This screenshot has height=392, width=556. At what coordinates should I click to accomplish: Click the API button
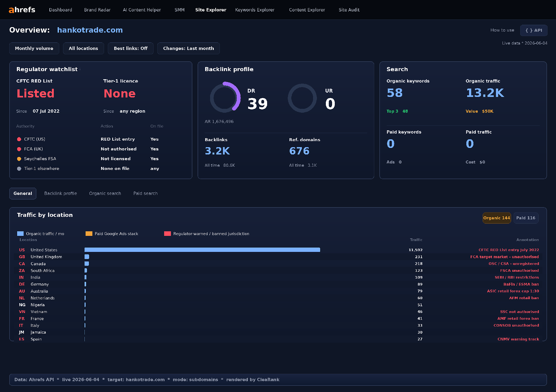[534, 30]
